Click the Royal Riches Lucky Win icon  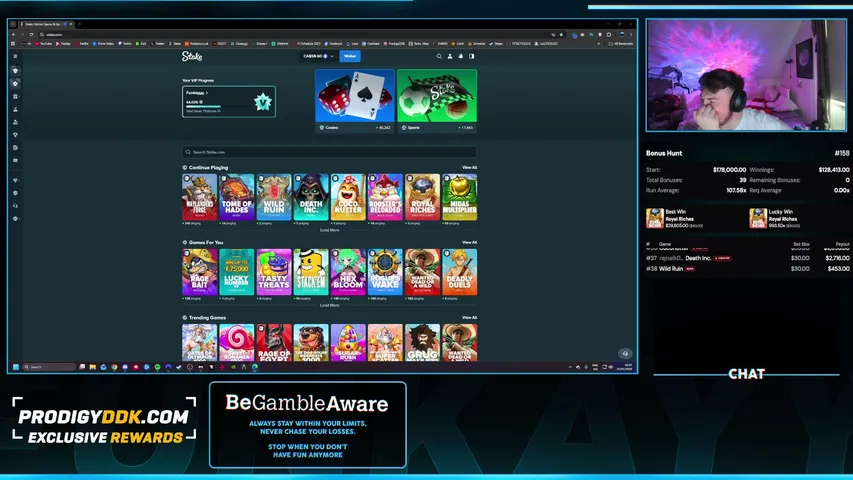[x=758, y=218]
